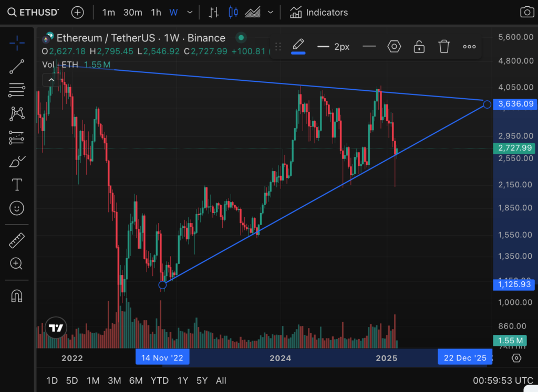Open more options in the drawing toolbar

pyautogui.click(x=469, y=47)
